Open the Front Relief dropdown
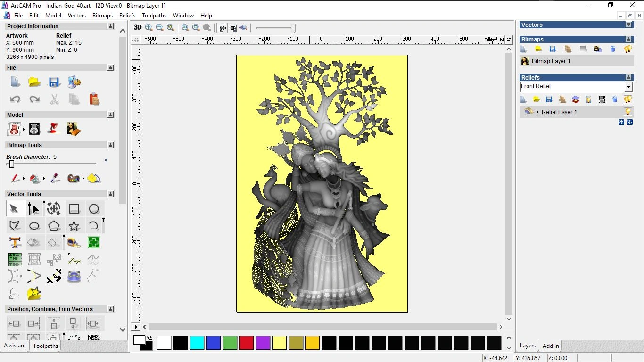The width and height of the screenshot is (644, 362). 628,87
